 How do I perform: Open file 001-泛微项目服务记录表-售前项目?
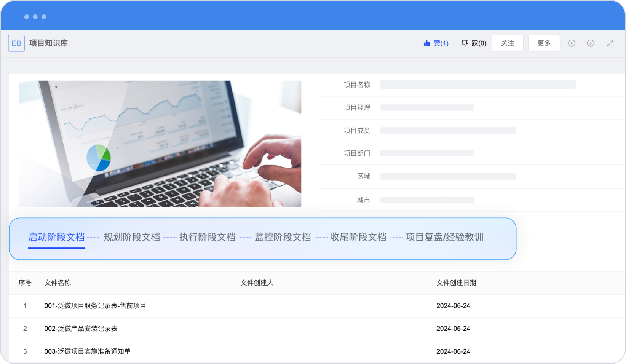95,306
